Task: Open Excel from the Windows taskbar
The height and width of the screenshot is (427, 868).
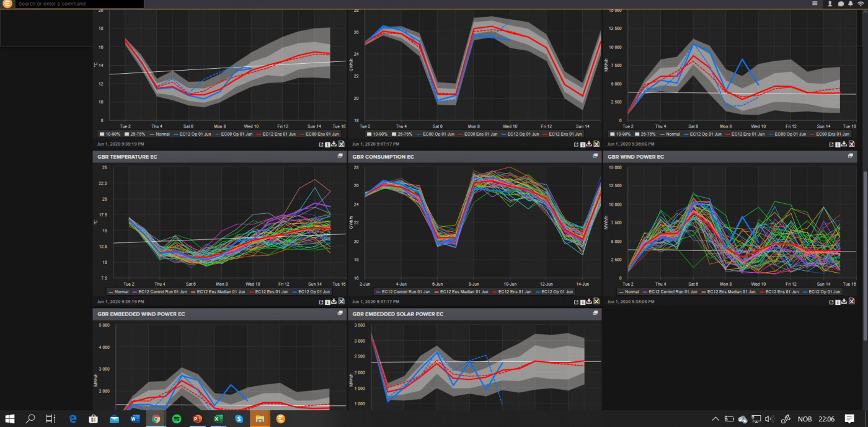Action: pos(218,418)
